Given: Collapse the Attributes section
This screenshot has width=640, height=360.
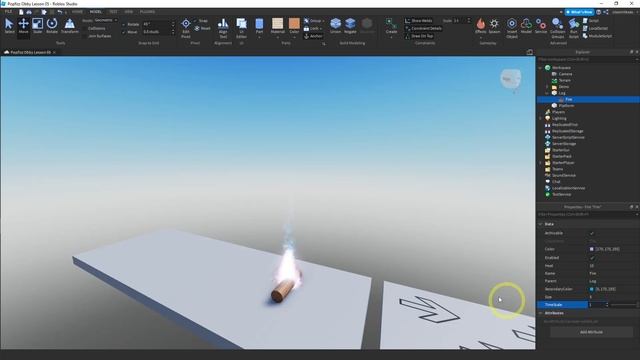Looking at the screenshot, I should (x=540, y=313).
